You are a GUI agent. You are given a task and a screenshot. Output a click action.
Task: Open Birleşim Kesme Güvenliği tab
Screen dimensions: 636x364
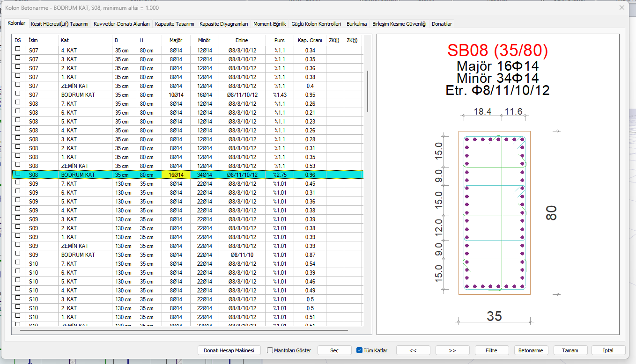(399, 24)
